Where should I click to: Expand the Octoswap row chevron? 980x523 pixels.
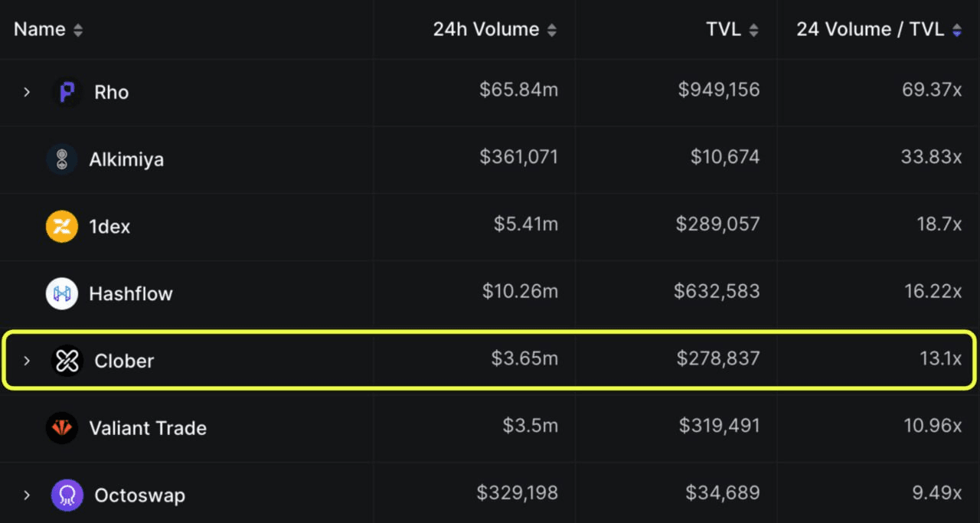point(27,495)
